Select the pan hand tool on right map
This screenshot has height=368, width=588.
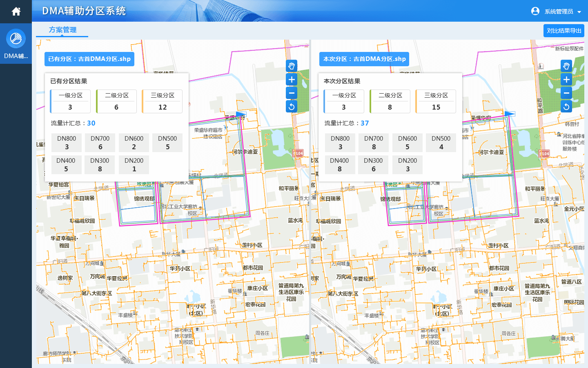pos(566,66)
